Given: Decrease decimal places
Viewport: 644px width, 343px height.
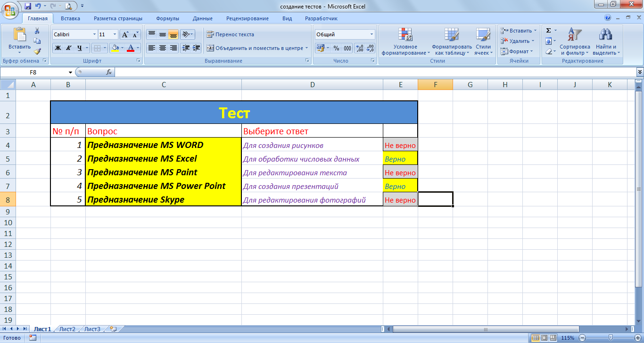Looking at the screenshot, I should tap(370, 48).
